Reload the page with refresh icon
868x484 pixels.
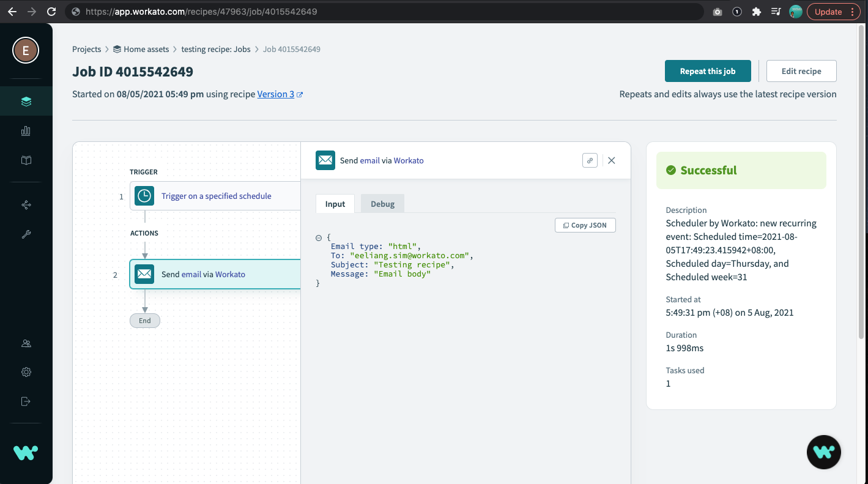pyautogui.click(x=51, y=12)
